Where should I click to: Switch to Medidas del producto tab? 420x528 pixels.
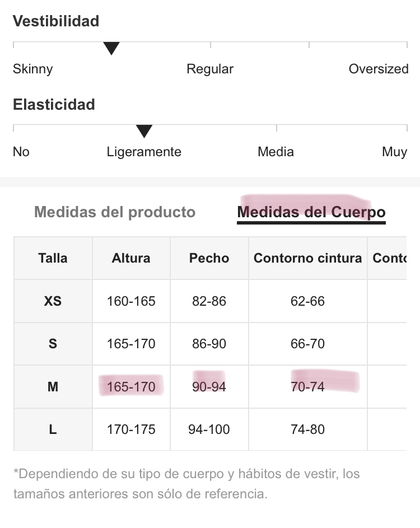(115, 212)
